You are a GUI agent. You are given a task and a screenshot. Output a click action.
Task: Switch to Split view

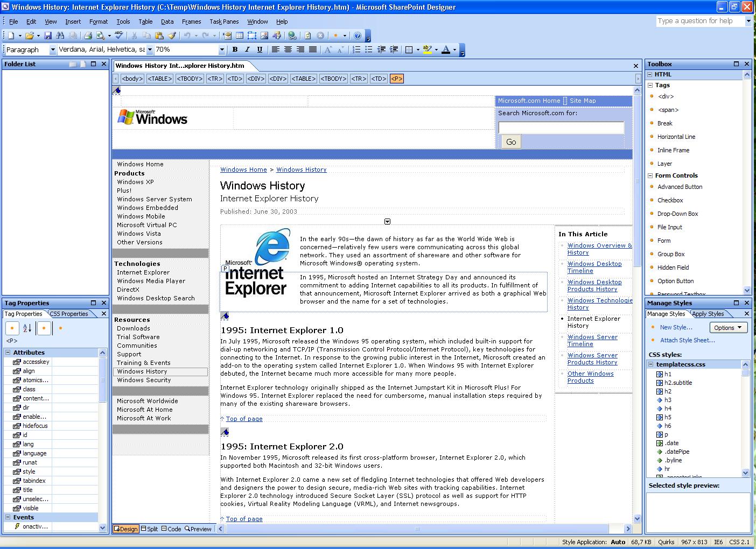(x=149, y=529)
